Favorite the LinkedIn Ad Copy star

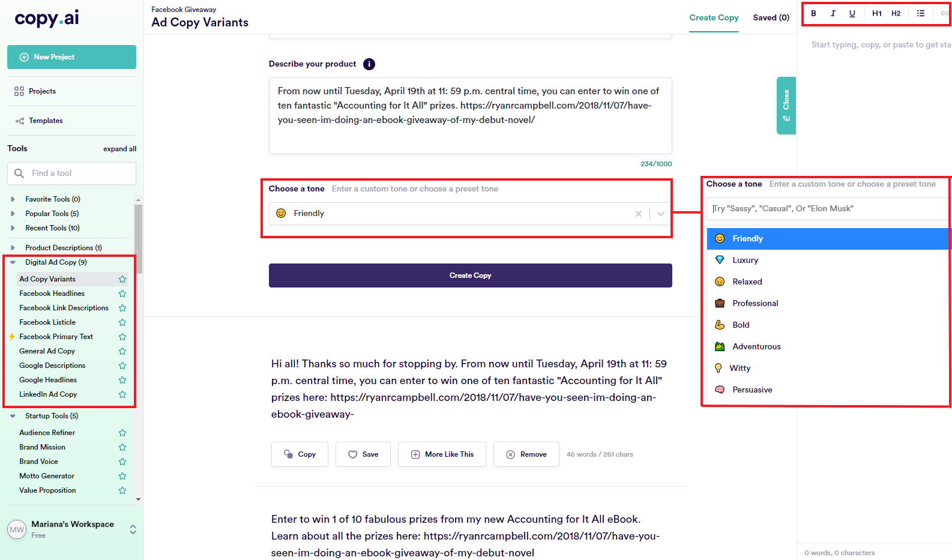[x=122, y=394]
